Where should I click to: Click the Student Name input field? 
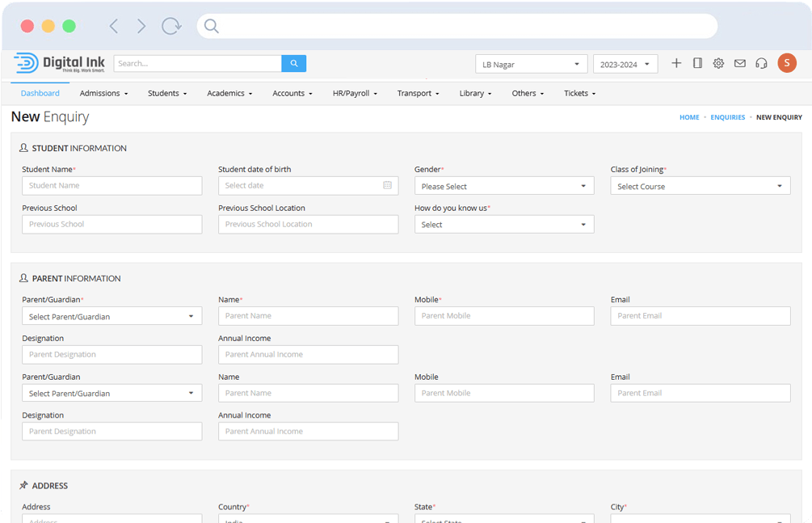coord(111,186)
